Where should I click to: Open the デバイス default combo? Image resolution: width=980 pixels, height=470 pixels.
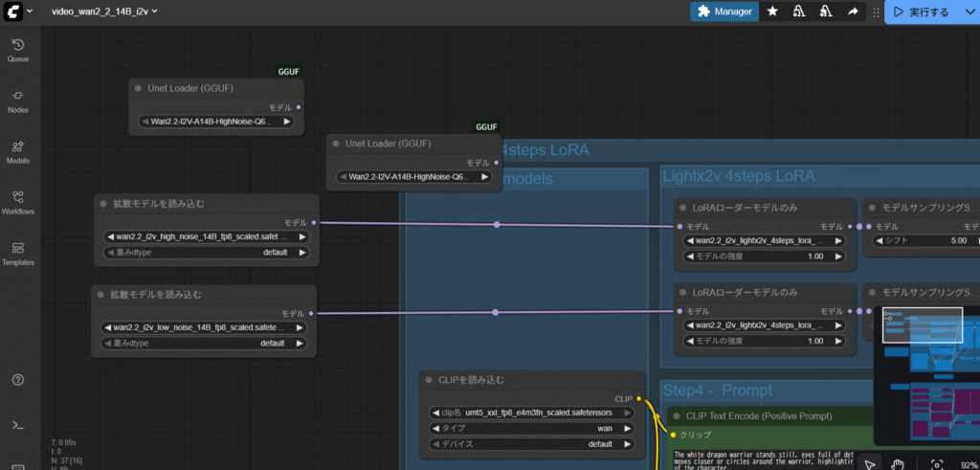[x=531, y=444]
